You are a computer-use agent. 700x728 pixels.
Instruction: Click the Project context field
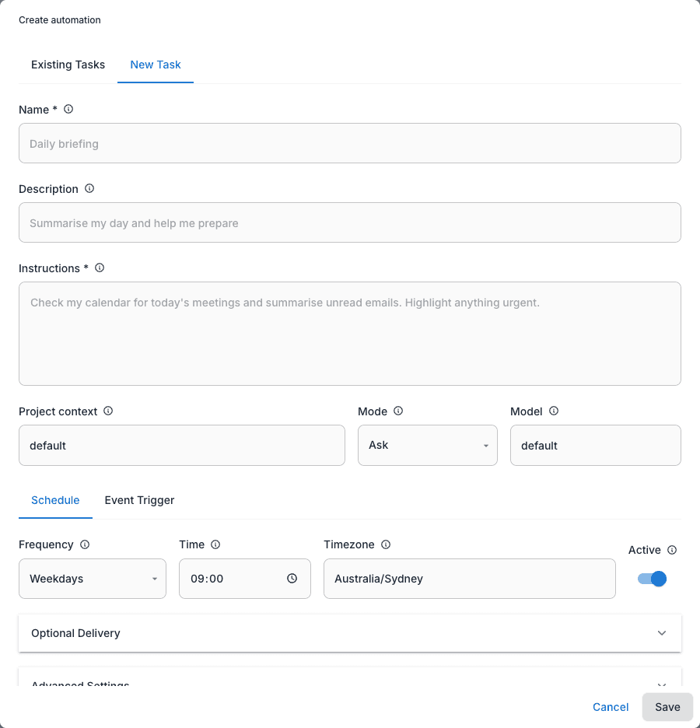(x=182, y=445)
